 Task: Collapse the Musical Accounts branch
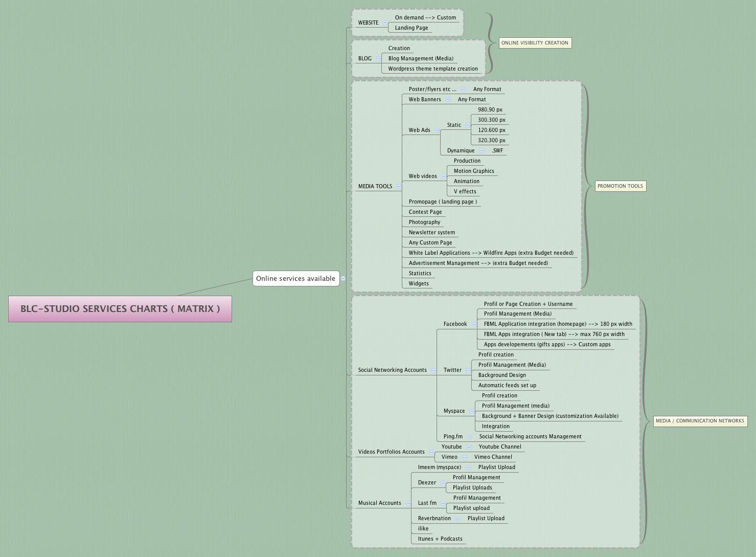[408, 503]
